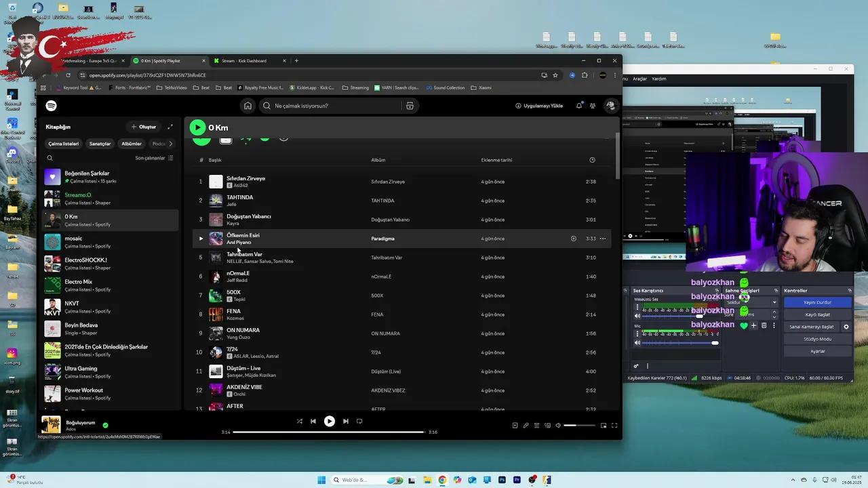Search within library via magnifier icon
868x488 pixels.
[x=50, y=158]
